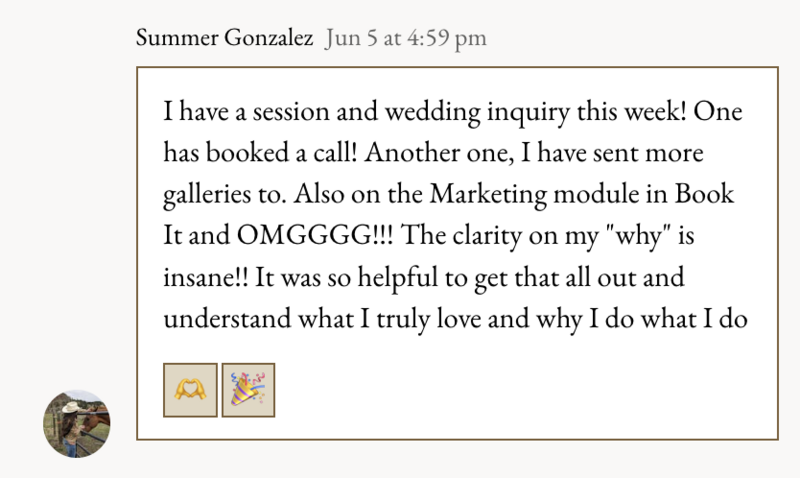Click empty space right of the reaction emojis

(500, 390)
